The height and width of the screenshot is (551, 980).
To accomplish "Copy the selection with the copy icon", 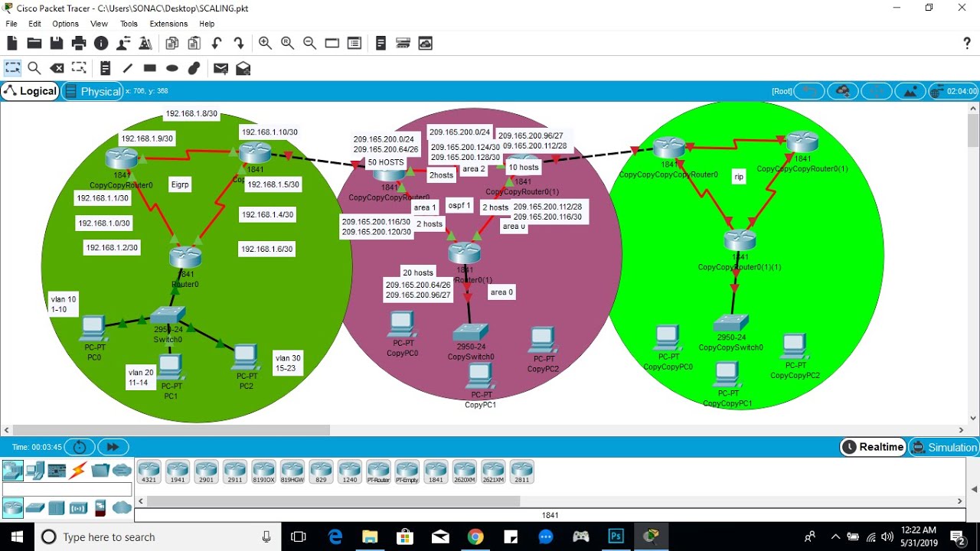I will pos(172,44).
